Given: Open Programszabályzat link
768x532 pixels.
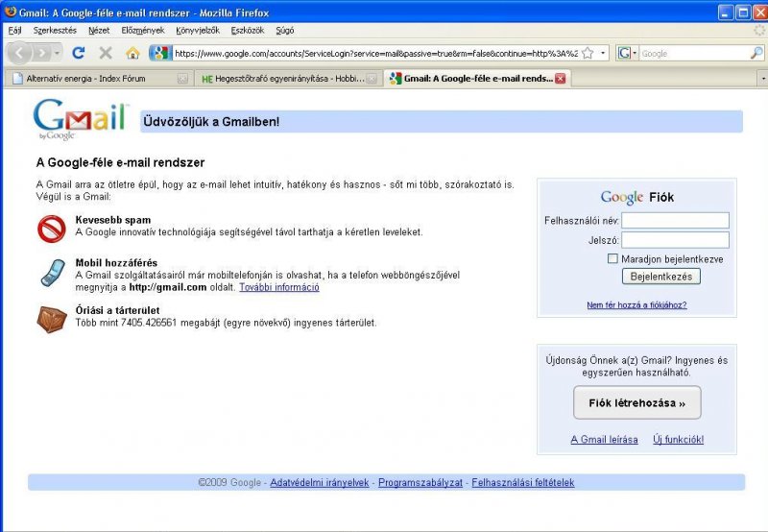Looking at the screenshot, I should click(420, 482).
